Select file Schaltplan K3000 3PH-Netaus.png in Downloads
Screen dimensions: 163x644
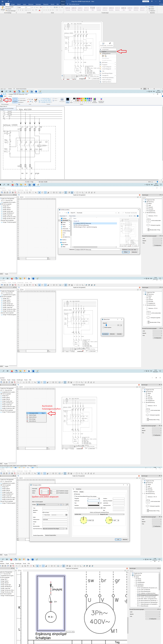[83, 223]
